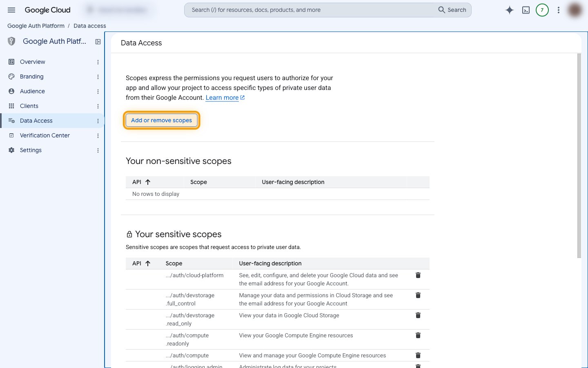588x368 pixels.
Task: Open Gemini AI assistant sparkle icon
Action: pos(509,10)
